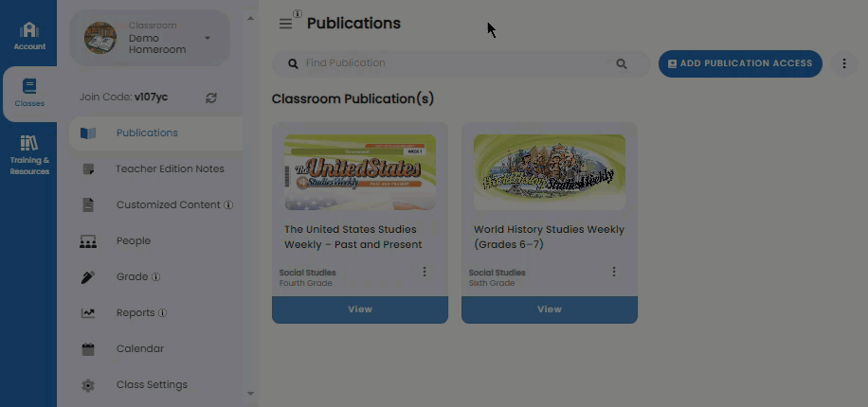Show info tooltip next to Customized Content
This screenshot has height=407, width=868.
pos(228,205)
